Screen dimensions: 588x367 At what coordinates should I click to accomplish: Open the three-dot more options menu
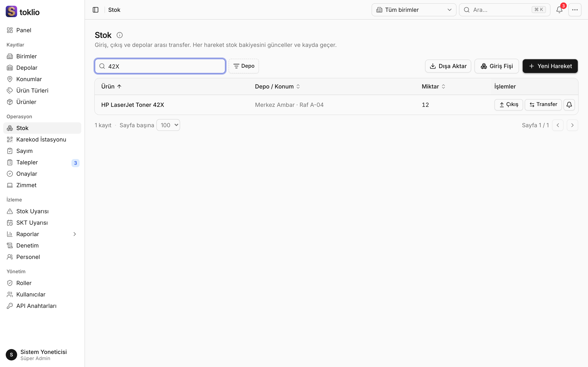pos(575,10)
